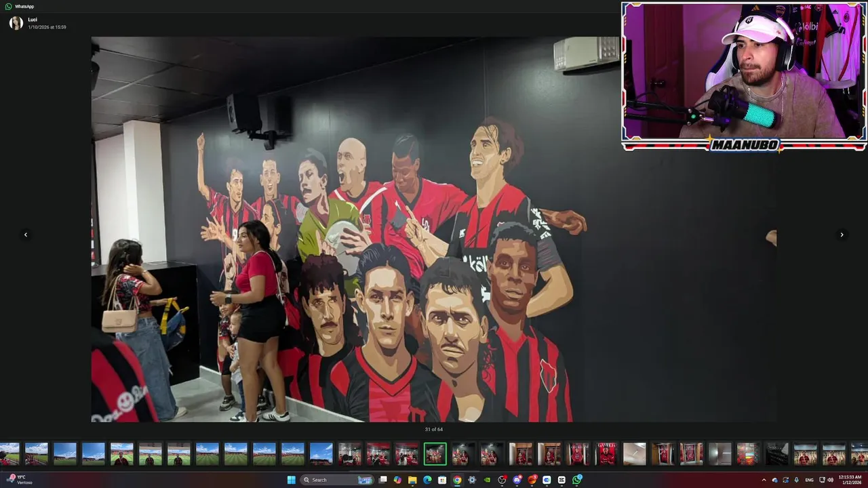Click the WhatsApp icon in the title bar
868x488 pixels.
tap(9, 6)
